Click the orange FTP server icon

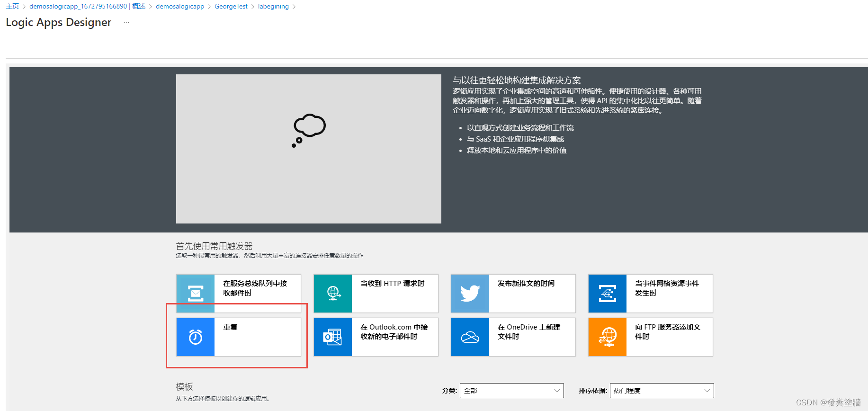click(x=608, y=337)
